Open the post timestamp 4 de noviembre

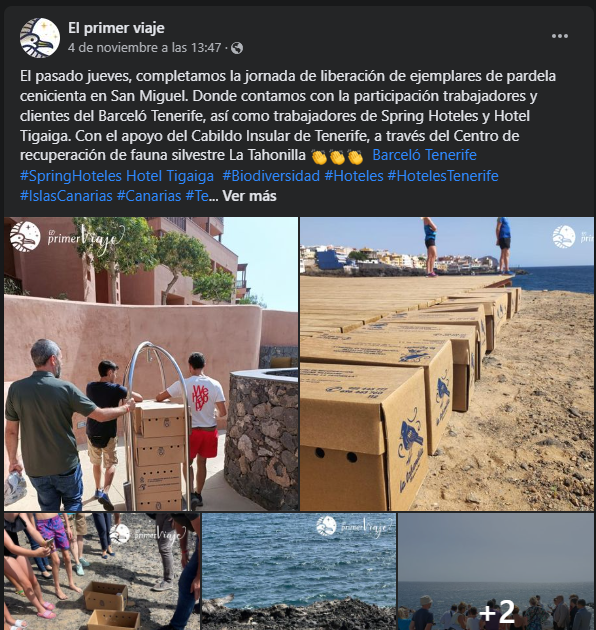[145, 48]
